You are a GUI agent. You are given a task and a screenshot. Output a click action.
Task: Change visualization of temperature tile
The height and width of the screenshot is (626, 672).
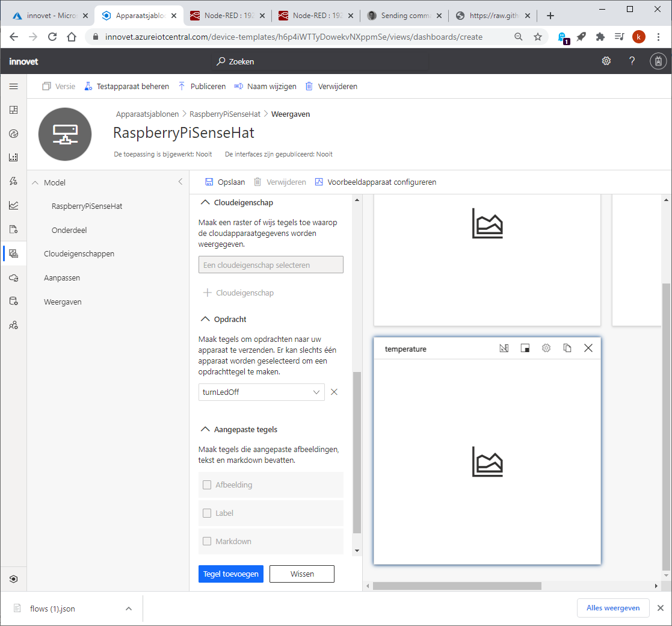pos(504,348)
